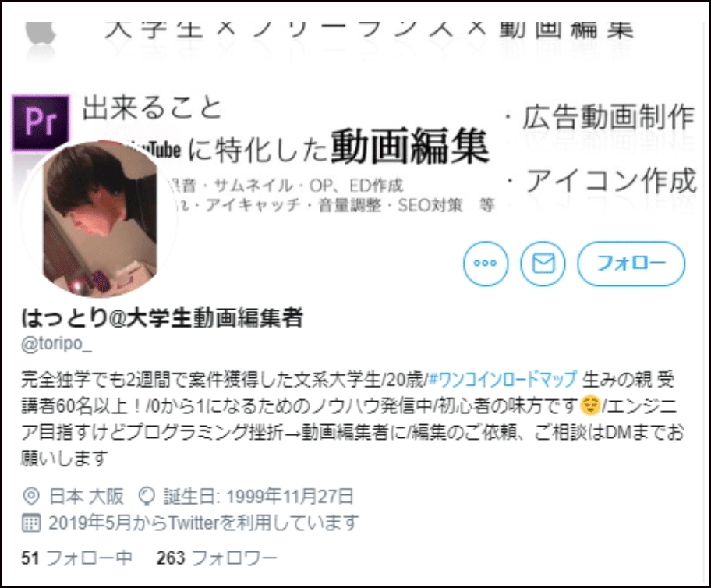Click the 誕生日: 1999年11月27日 birthday text
Viewport: 711px width, 588px height.
tap(258, 496)
